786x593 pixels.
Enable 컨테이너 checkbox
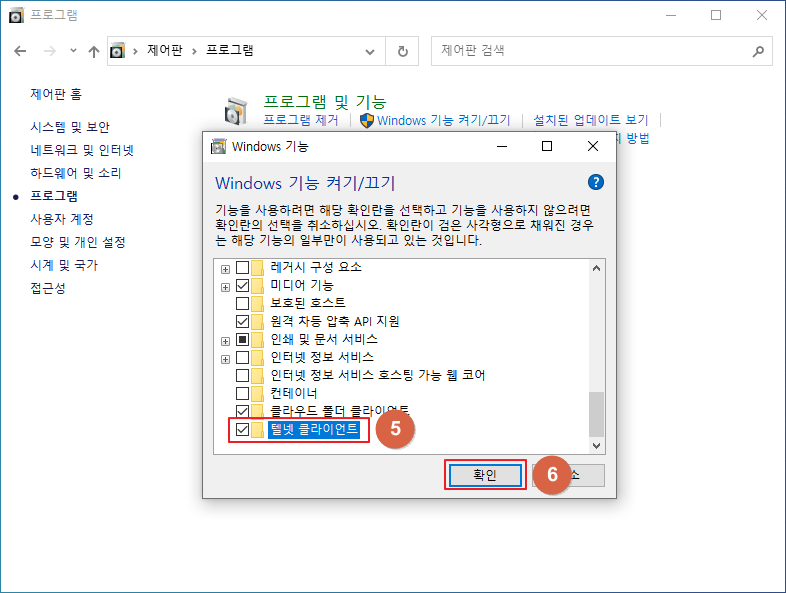click(243, 393)
